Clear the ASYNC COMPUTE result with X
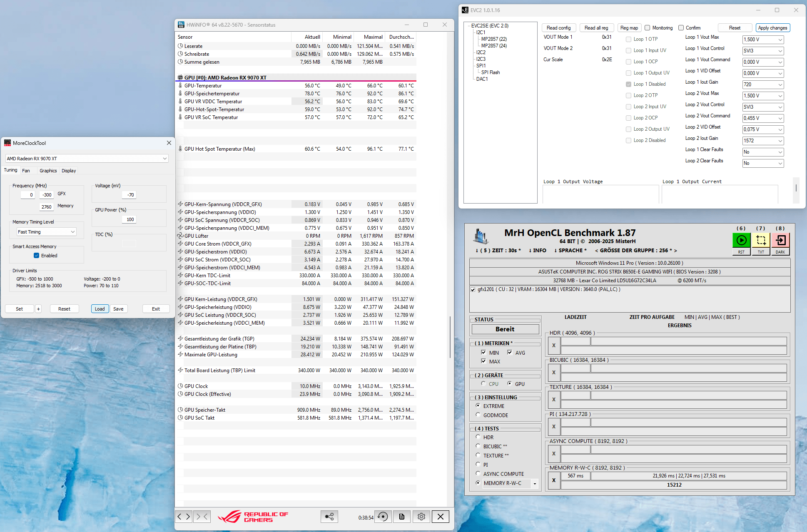The height and width of the screenshot is (532, 807). point(554,454)
